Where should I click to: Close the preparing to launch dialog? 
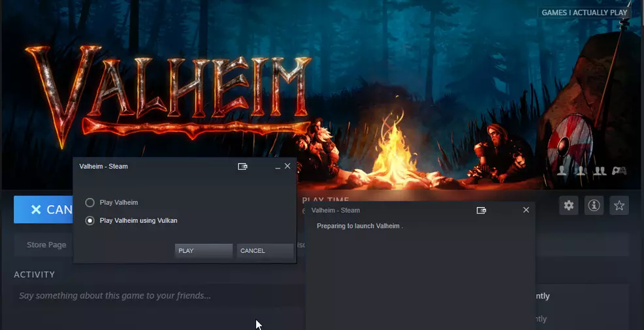click(526, 210)
